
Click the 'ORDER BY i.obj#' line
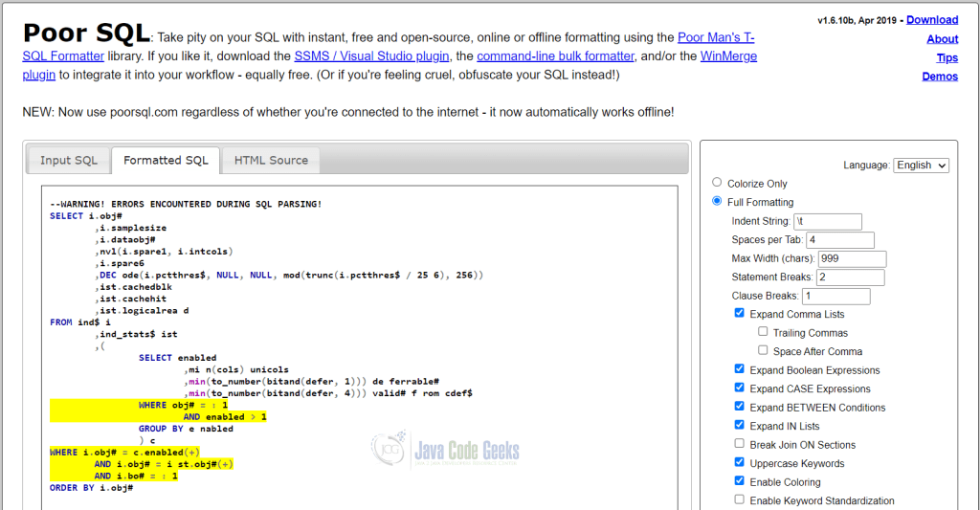[x=91, y=488]
